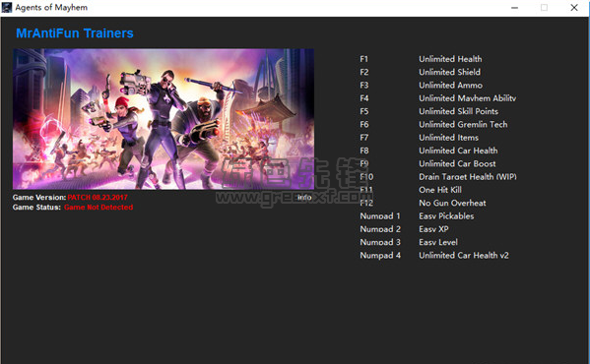This screenshot has width=590, height=364.
Task: Click the Agents of Mayhem app icon in title bar
Action: coord(7,8)
